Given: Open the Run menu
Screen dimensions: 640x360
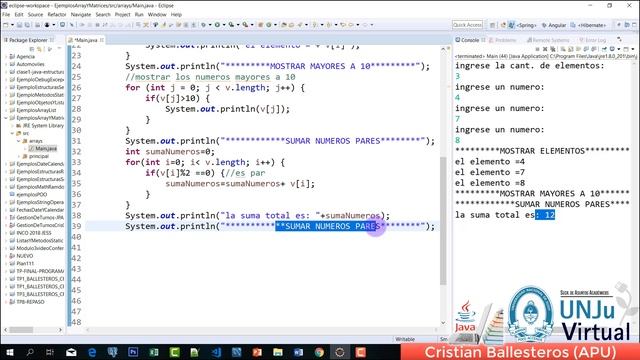Looking at the screenshot, I should click(x=139, y=14).
